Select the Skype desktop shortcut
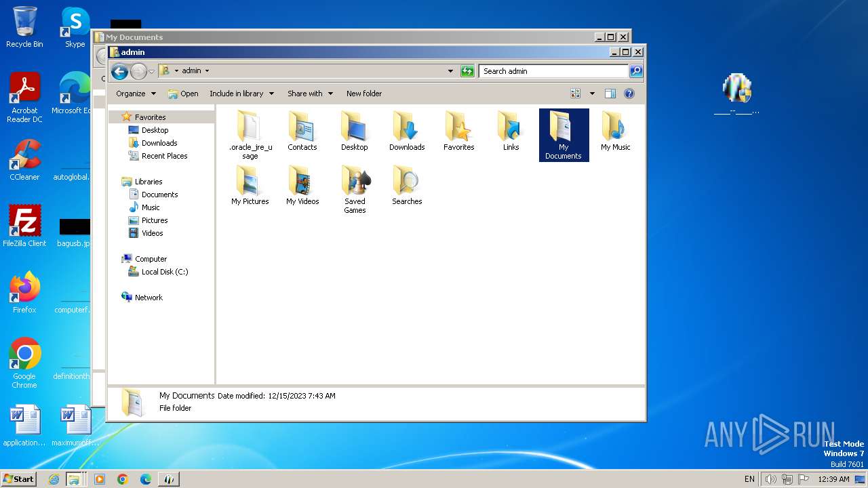This screenshot has width=868, height=488. (75, 27)
